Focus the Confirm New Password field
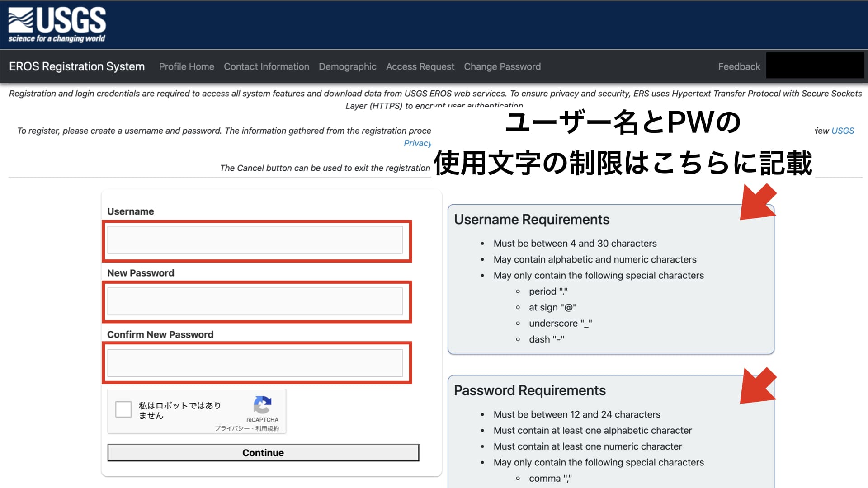This screenshot has height=488, width=868. point(255,363)
